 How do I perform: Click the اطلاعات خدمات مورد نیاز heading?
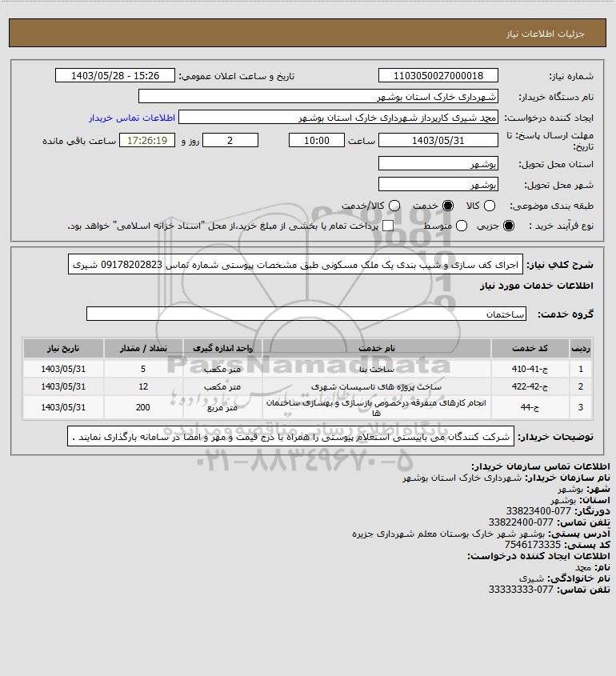(x=537, y=286)
